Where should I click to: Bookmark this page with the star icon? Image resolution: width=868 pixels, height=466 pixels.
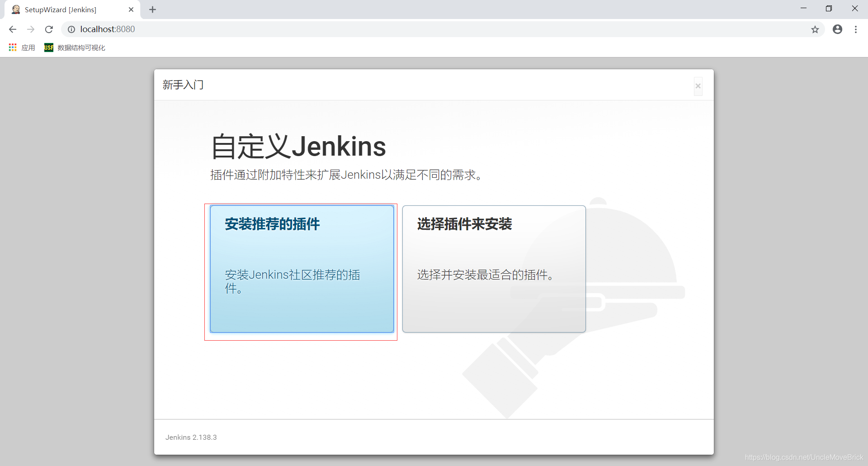[815, 29]
